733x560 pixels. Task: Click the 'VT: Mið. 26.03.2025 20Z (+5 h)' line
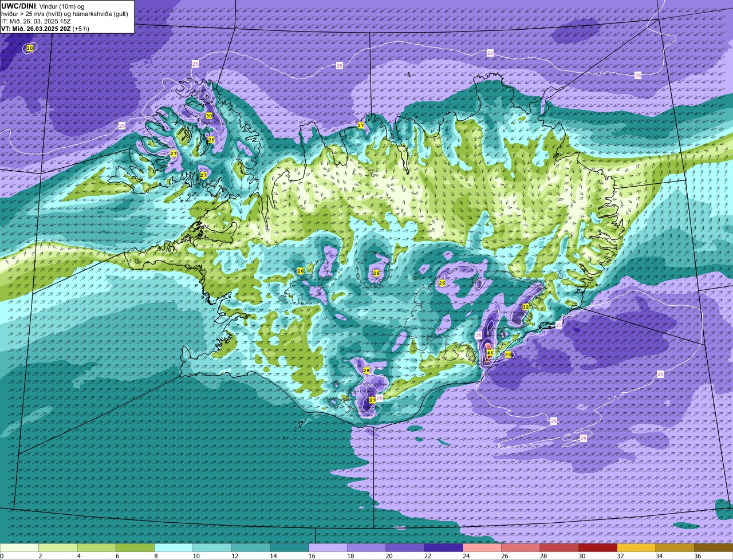tap(45, 29)
